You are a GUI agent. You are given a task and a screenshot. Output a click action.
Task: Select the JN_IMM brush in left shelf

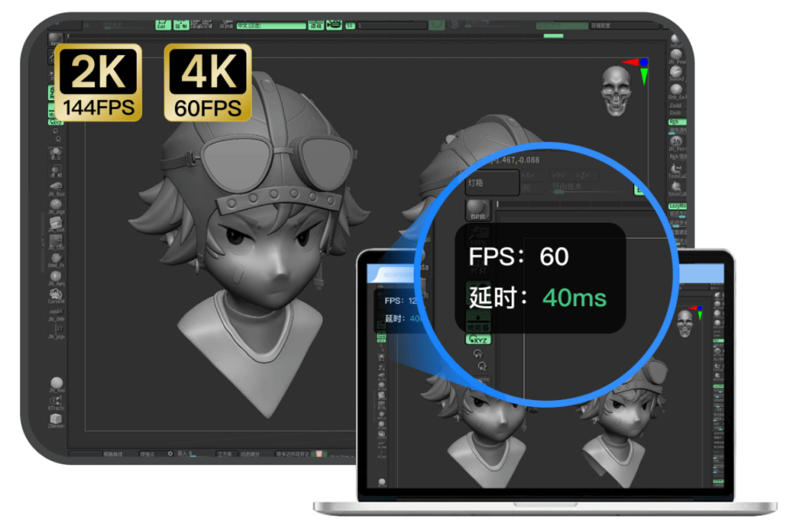tap(56, 315)
